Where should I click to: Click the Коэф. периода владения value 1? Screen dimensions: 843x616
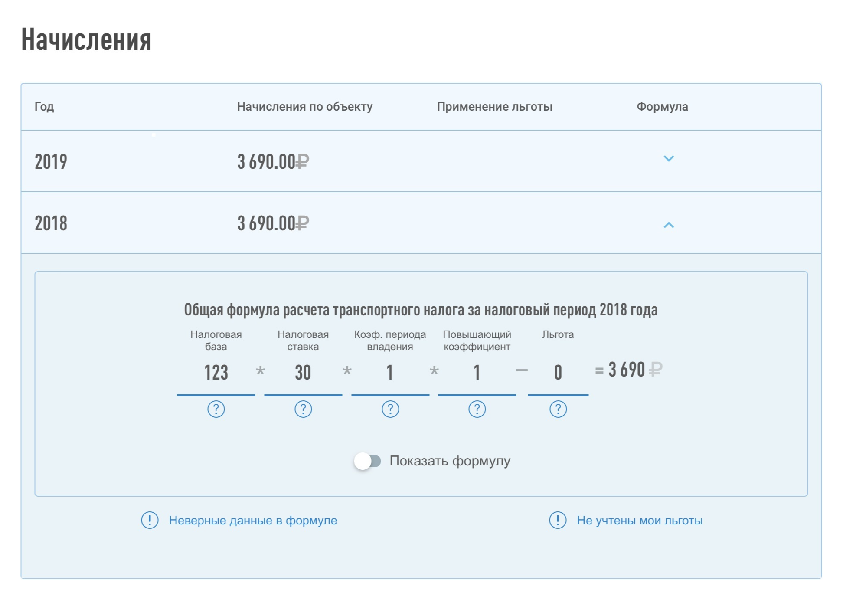(390, 373)
